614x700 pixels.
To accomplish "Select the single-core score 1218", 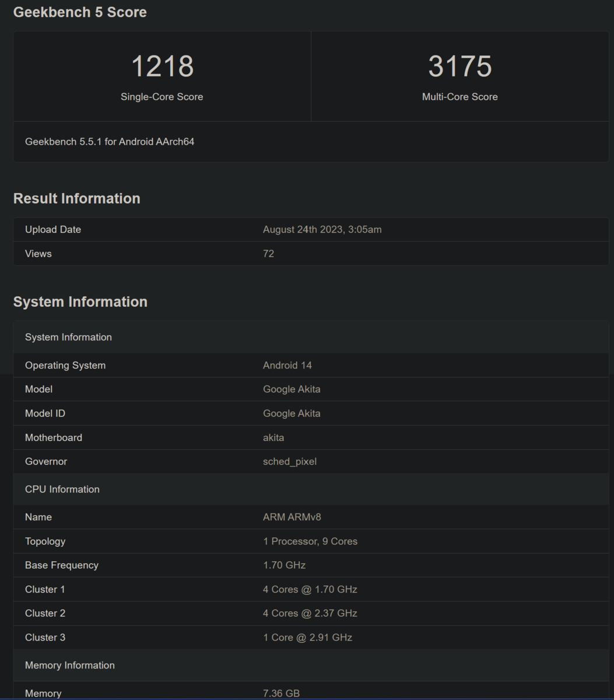I will [x=162, y=66].
